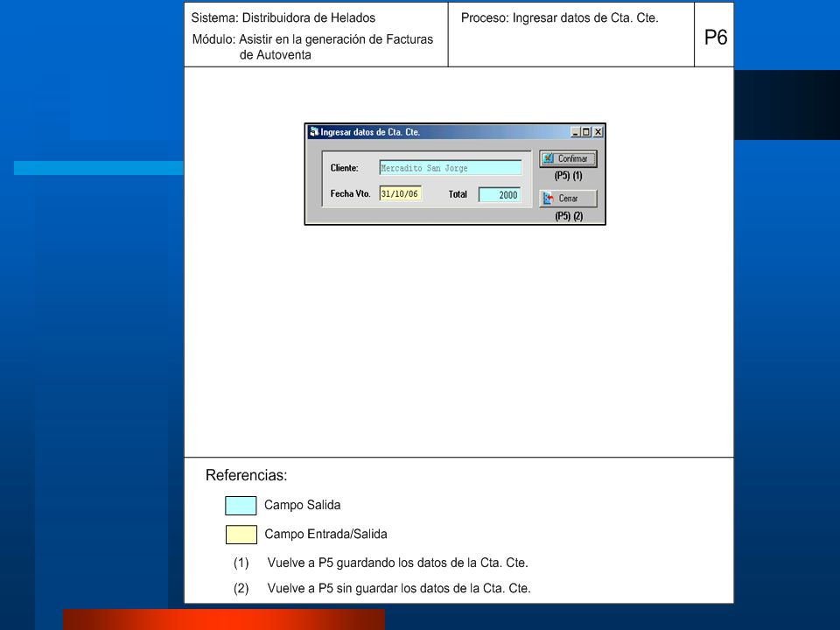Click the '(P5) (1)' note under Confirmar
Screen dimensions: 840x630
point(569,176)
